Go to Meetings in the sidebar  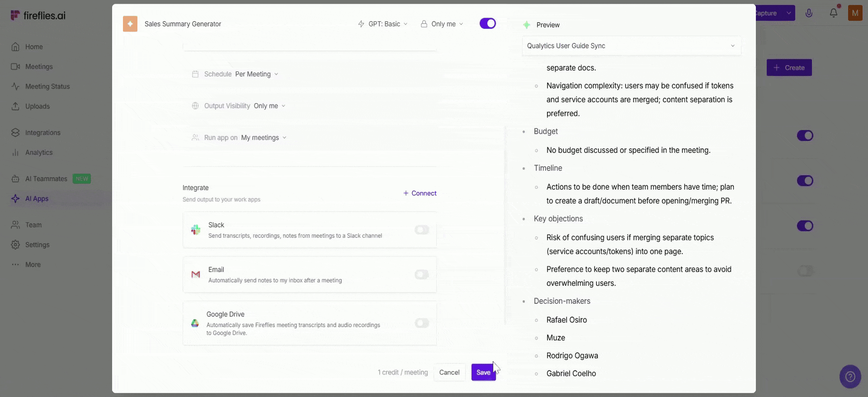click(x=39, y=66)
